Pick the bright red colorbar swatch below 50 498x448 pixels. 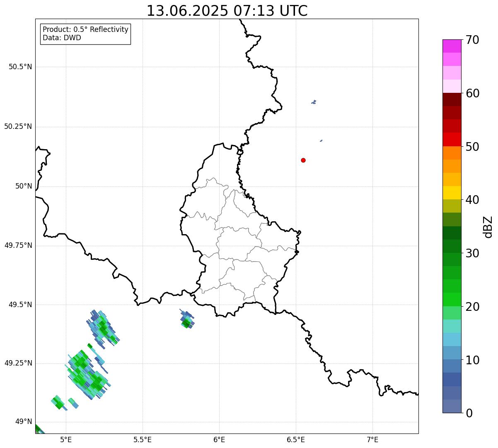pos(452,139)
